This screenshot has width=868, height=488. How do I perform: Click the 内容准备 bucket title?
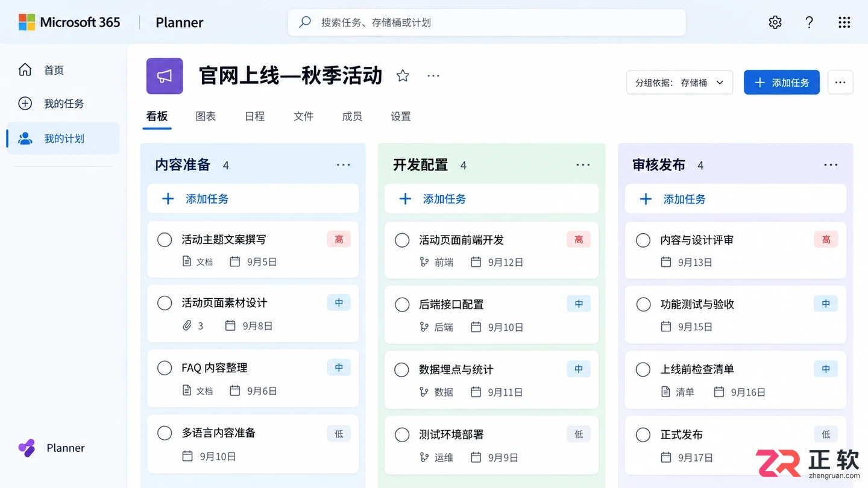click(183, 164)
